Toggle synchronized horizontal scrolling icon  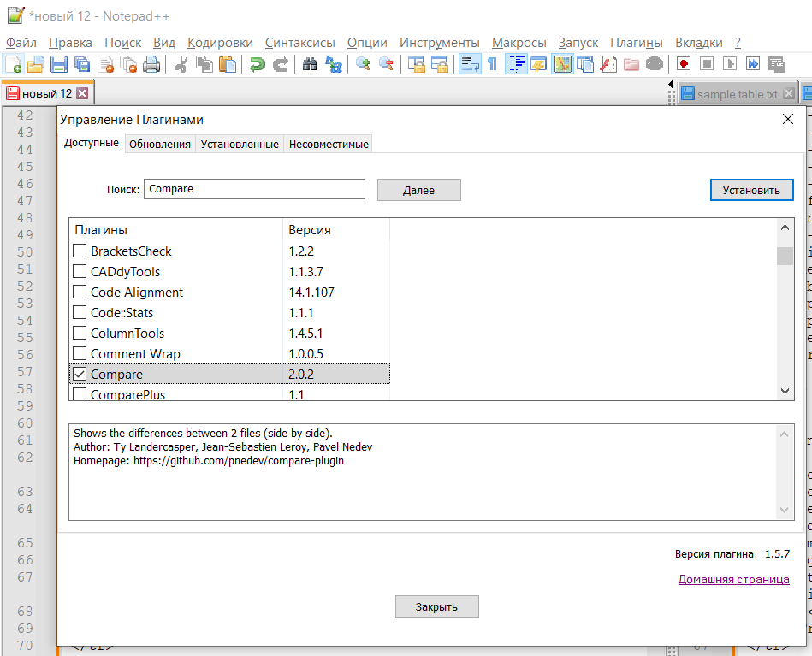pos(439,64)
